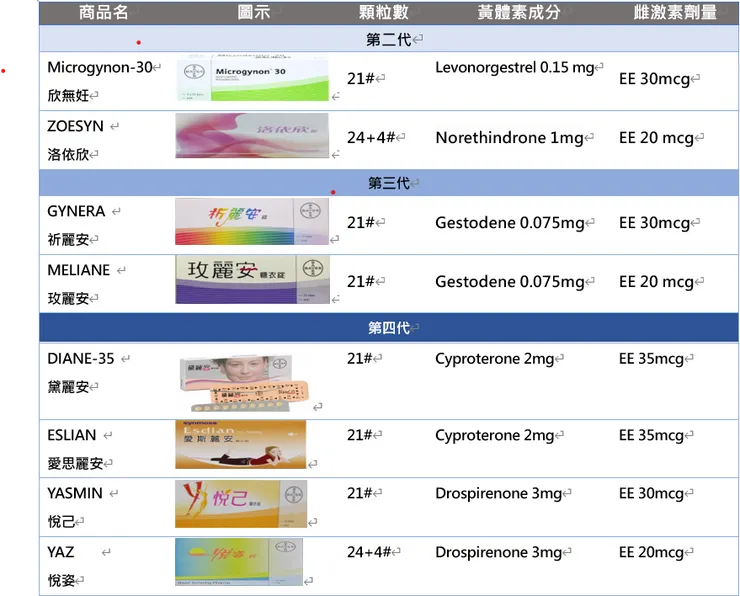Click the 雌激素劑量 column header
This screenshot has width=740, height=596.
675,12
